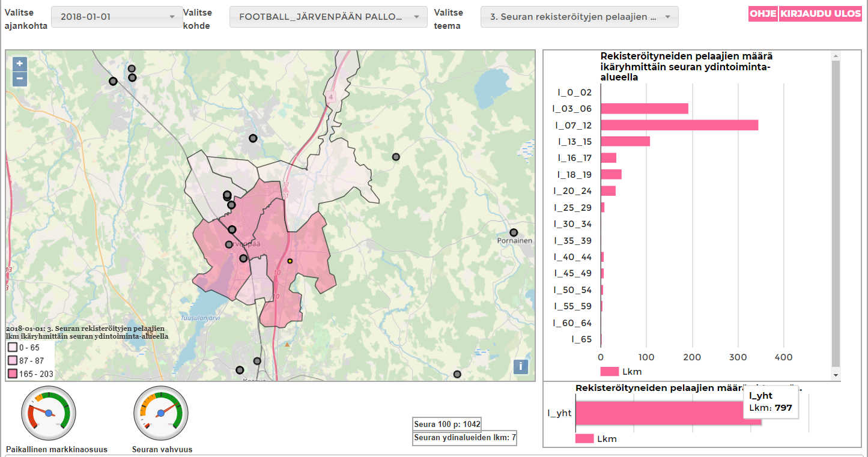868x457 pixels.
Task: Zoom out the map with minus button
Action: click(20, 79)
